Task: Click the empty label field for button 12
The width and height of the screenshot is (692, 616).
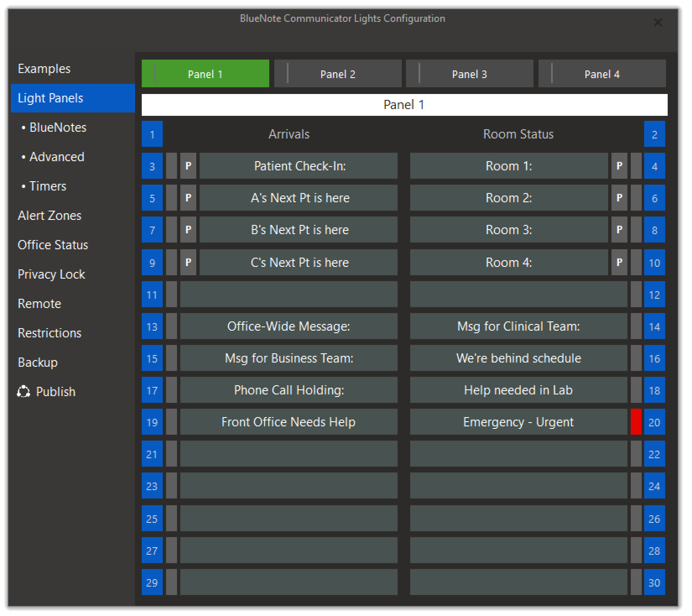Action: [519, 294]
